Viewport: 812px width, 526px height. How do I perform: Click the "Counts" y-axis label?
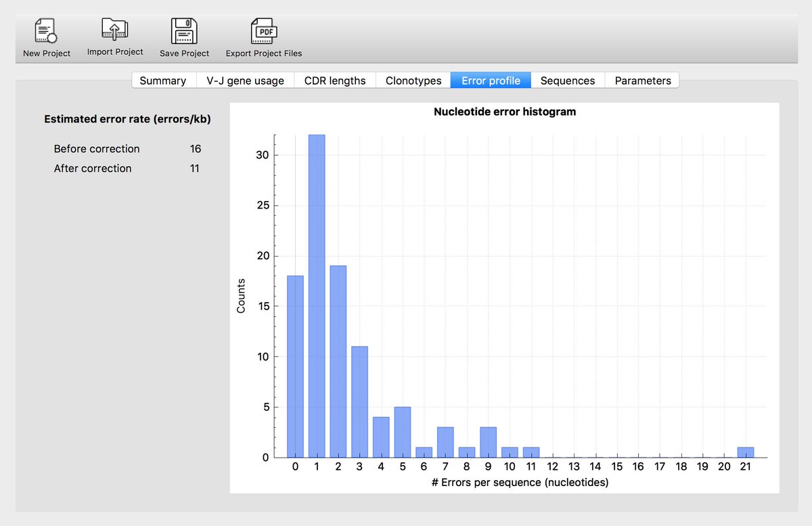click(242, 296)
